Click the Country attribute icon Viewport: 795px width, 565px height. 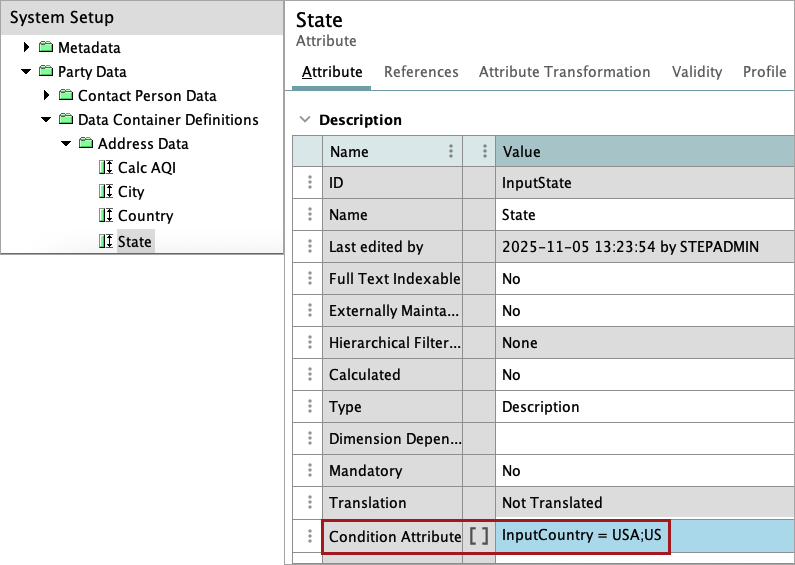(x=106, y=216)
